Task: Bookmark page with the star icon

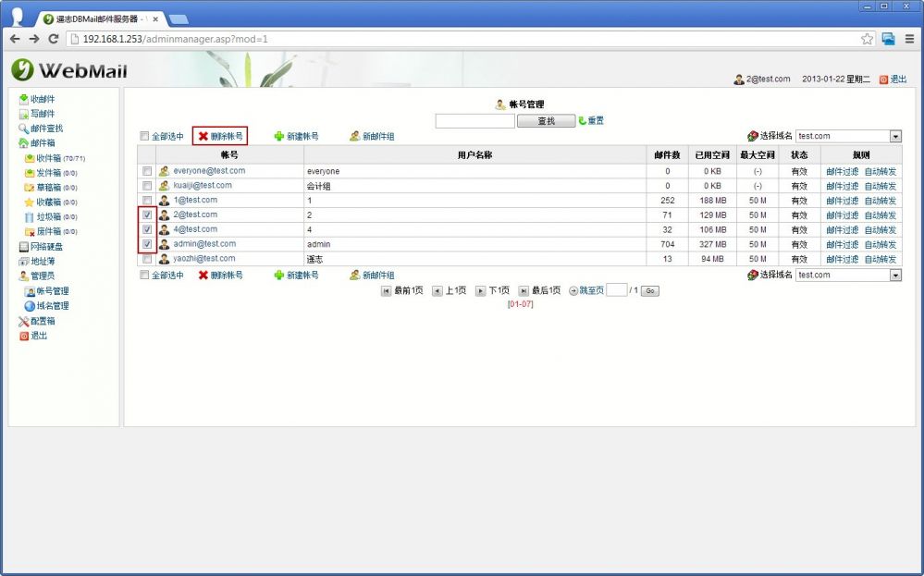Action: [867, 39]
